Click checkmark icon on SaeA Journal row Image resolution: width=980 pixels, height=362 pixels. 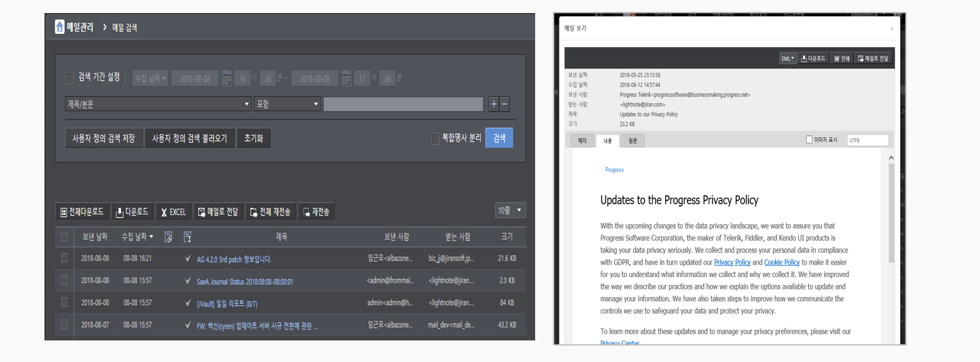tap(188, 281)
